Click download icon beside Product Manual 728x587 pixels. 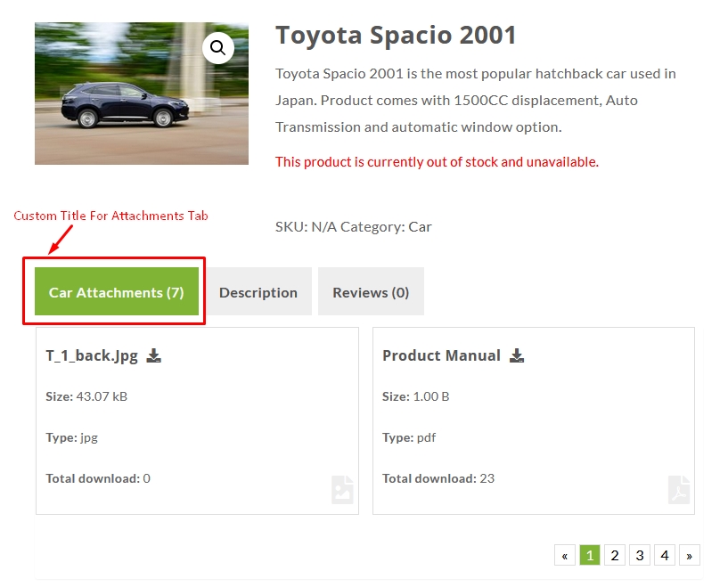[517, 355]
